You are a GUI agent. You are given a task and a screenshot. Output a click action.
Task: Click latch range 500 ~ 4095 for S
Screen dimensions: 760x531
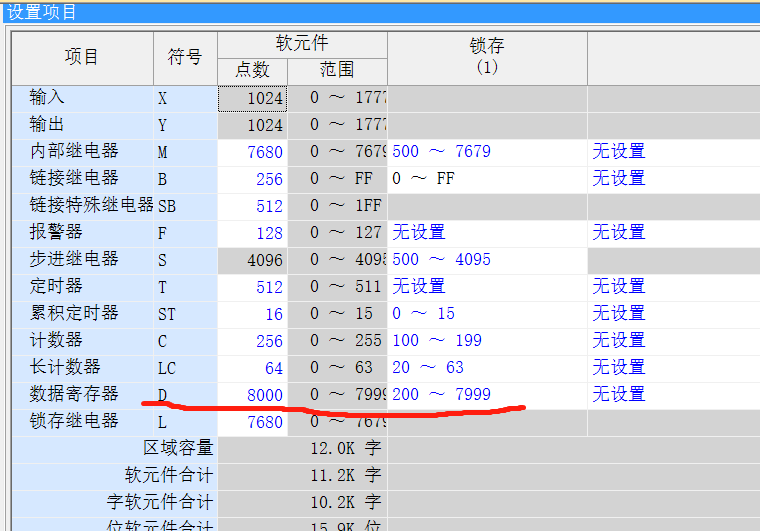[x=441, y=260]
